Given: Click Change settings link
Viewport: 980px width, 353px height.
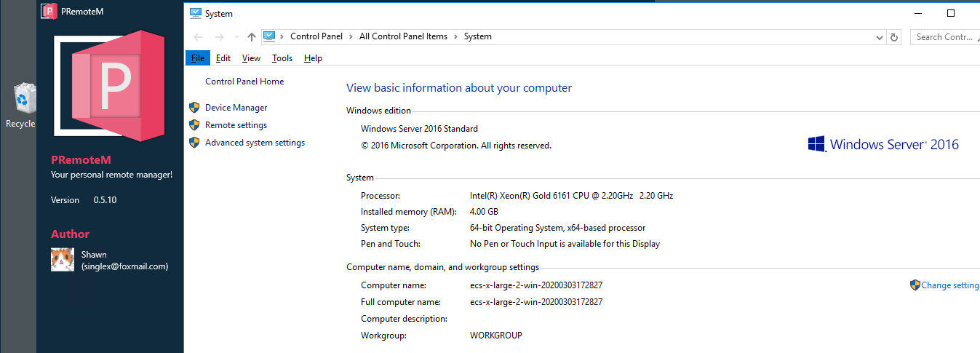Looking at the screenshot, I should 950,285.
